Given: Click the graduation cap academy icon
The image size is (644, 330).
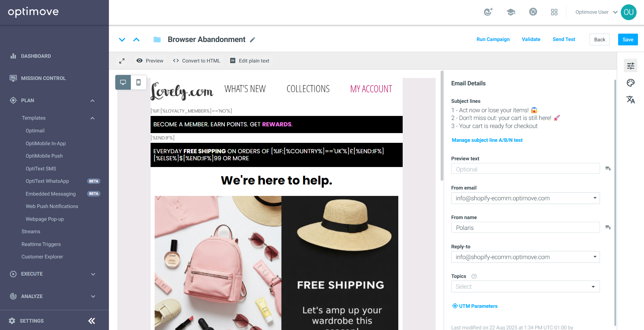Looking at the screenshot, I should pos(511,12).
